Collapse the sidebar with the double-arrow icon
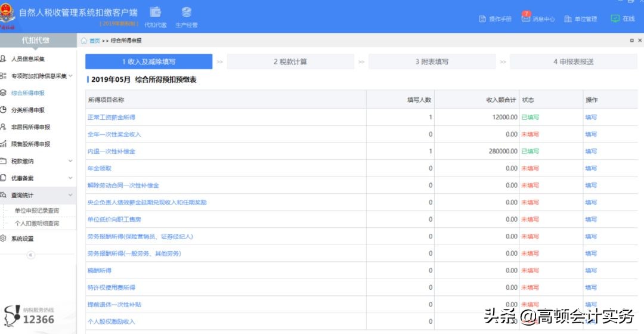 point(30,255)
